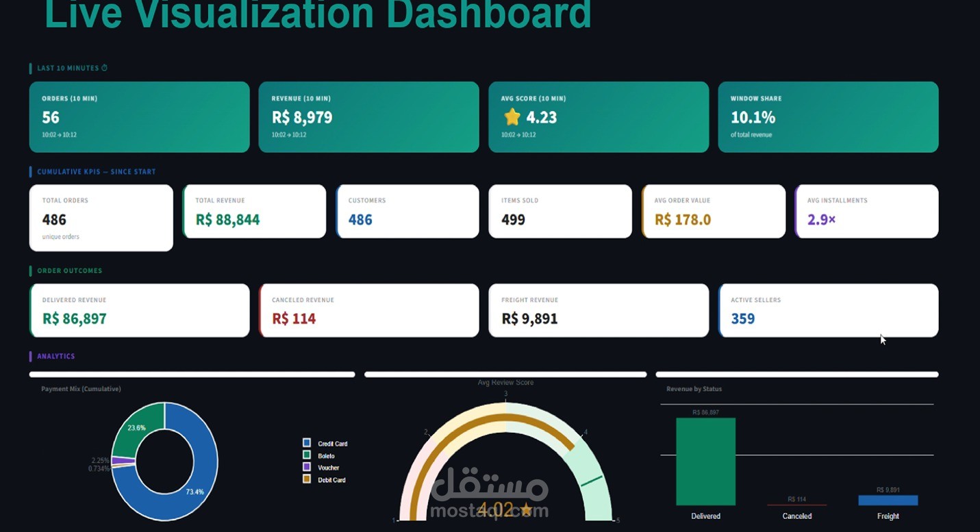Click the '2.25%' donut percentage label
Viewport: 980px width, 532px height.
[100, 461]
